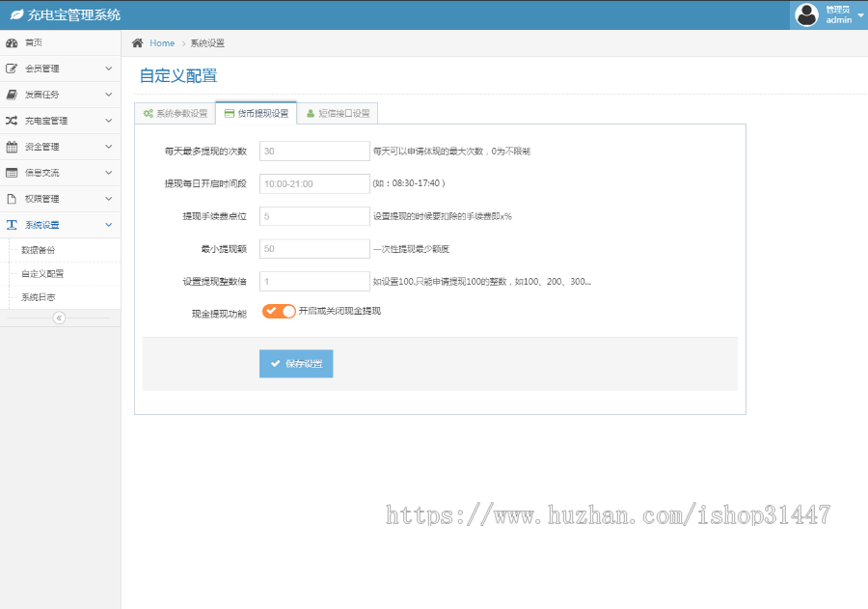Click the credit card icon on 货币提现设置 tab
868x609 pixels.
click(x=230, y=113)
